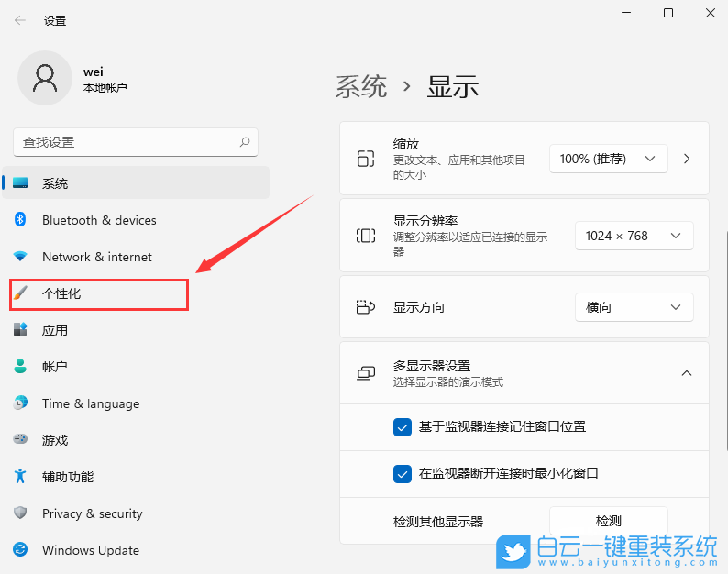Open the 横向 orientation dropdown
The width and height of the screenshot is (728, 574).
[x=634, y=307]
